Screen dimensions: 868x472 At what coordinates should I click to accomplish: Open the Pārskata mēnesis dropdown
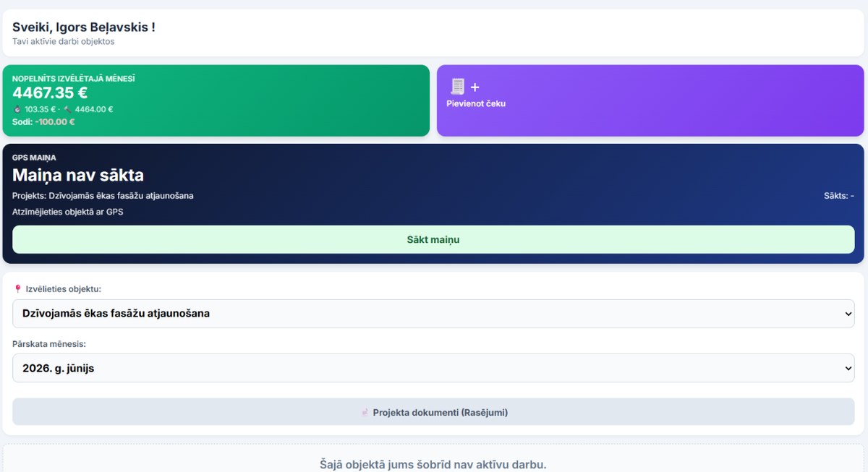pos(433,368)
